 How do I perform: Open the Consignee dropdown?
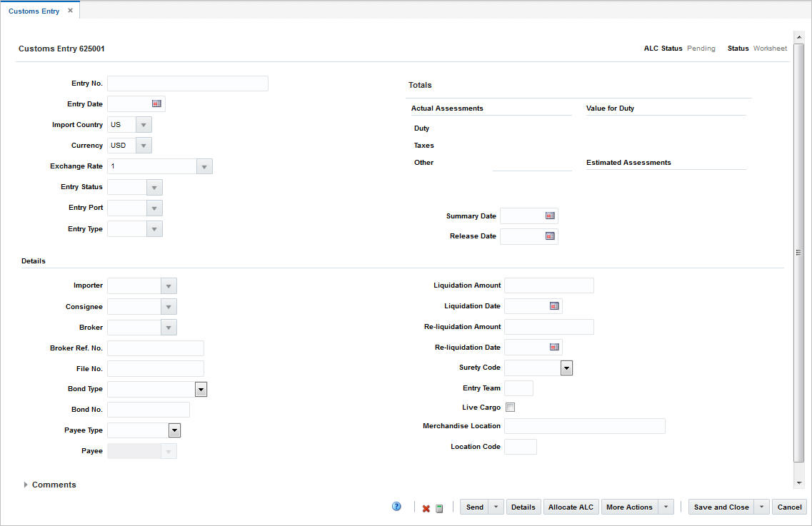tap(169, 306)
